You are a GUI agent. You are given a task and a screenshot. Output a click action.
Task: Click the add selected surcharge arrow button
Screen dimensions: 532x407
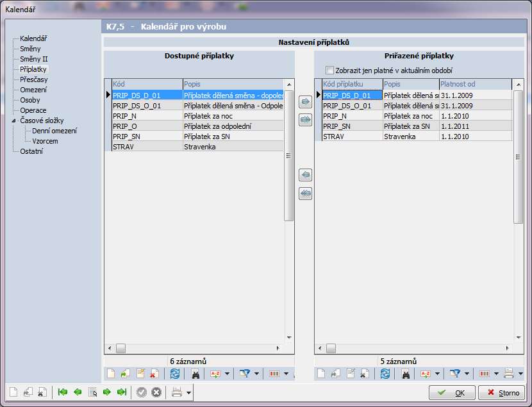pyautogui.click(x=305, y=102)
